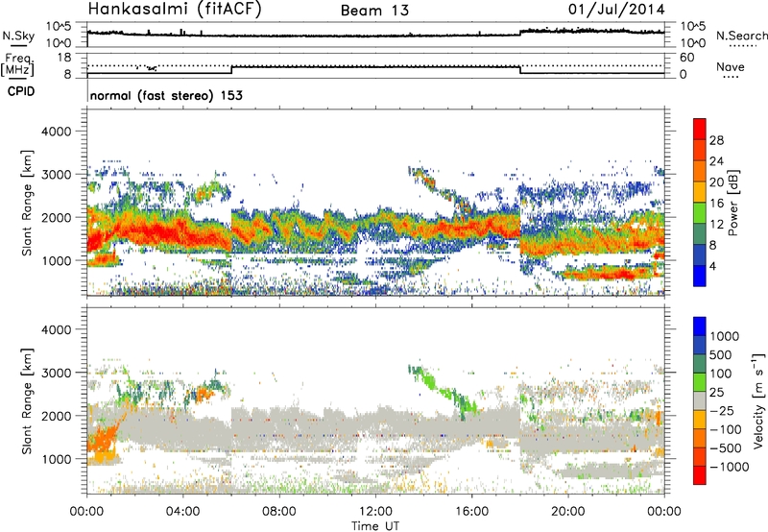The image size is (768, 532).
Task: Click the 'CPID' row label
Action: (x=21, y=91)
